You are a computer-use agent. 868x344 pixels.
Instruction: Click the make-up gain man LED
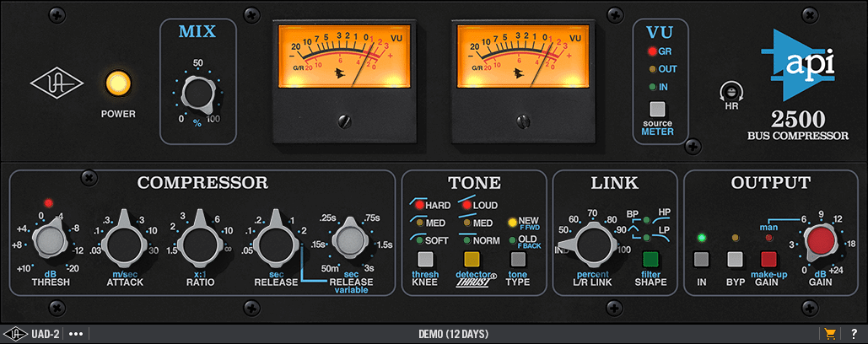coord(768,239)
